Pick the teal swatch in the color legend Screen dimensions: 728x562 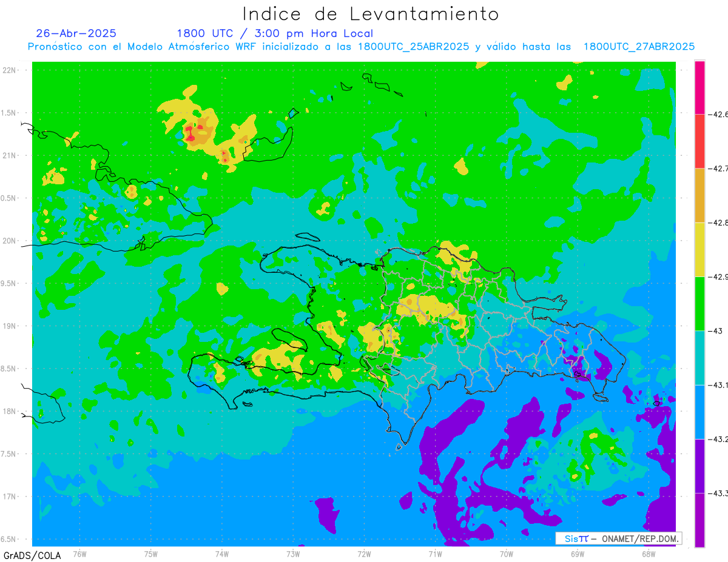[x=699, y=358]
